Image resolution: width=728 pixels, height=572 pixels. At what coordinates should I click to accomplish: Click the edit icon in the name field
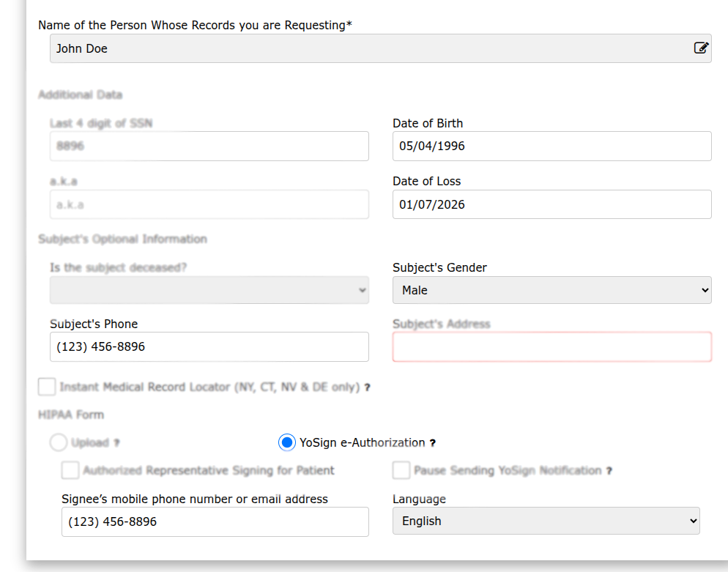tap(701, 48)
